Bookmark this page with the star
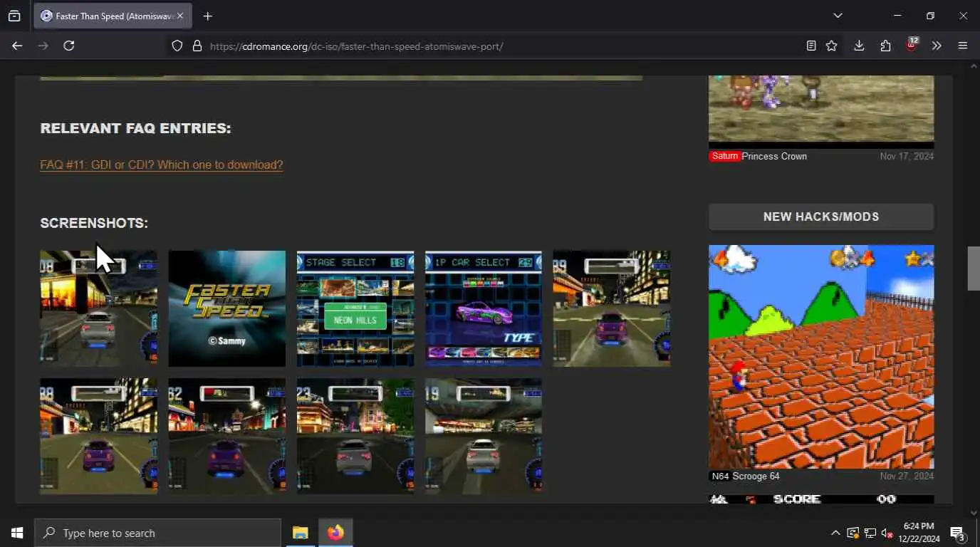Screen dimensions: 980x547 click(x=831, y=46)
